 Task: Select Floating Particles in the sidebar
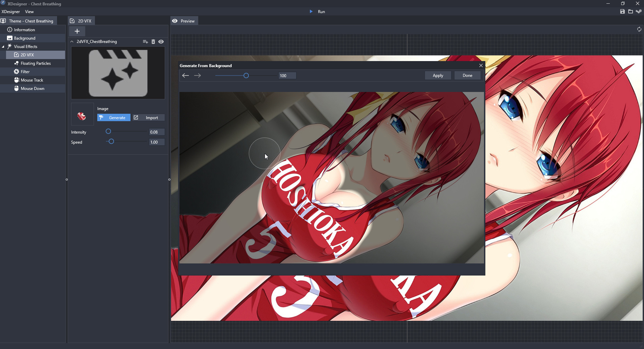click(35, 63)
